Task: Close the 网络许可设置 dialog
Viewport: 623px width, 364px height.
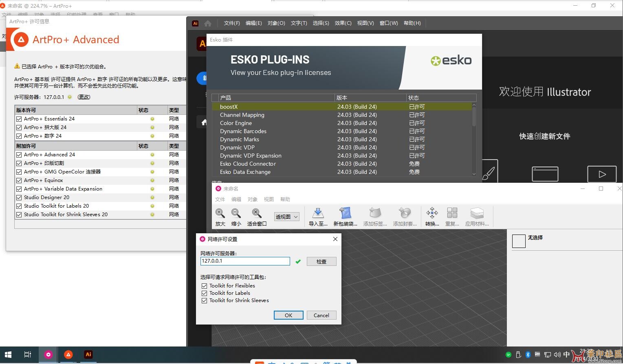Action: coord(335,239)
